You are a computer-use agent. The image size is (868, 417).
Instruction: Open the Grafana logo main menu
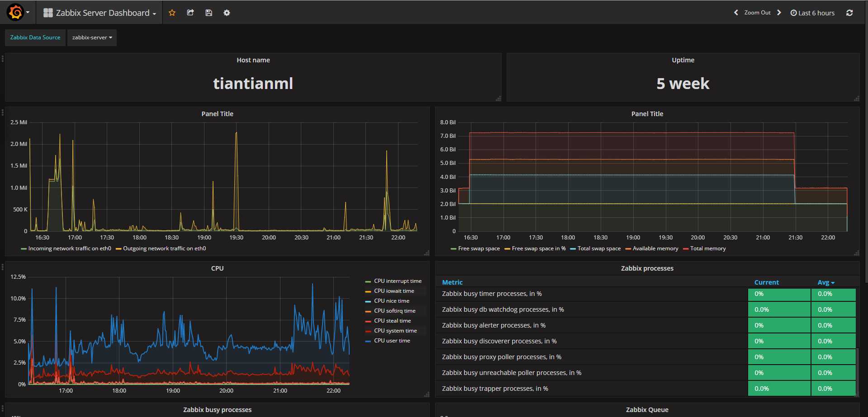click(x=17, y=12)
